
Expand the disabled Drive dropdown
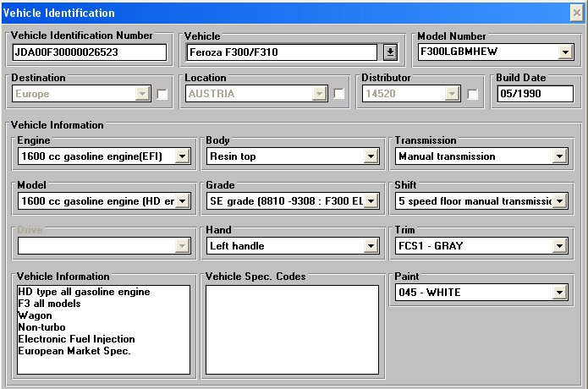point(182,246)
